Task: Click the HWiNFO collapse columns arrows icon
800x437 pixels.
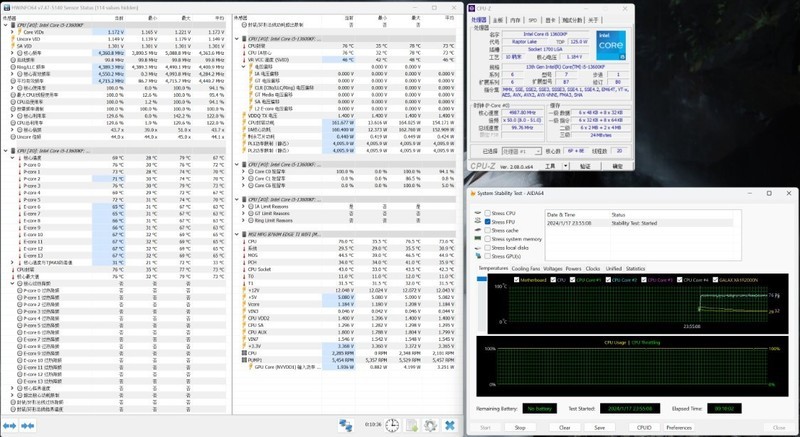Action: click(29, 427)
